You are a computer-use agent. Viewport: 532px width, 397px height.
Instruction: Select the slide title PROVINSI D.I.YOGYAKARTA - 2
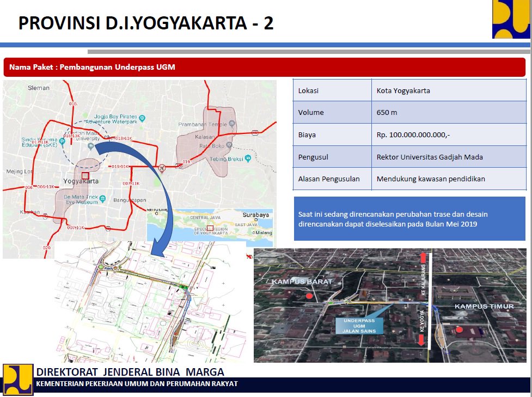pos(146,23)
